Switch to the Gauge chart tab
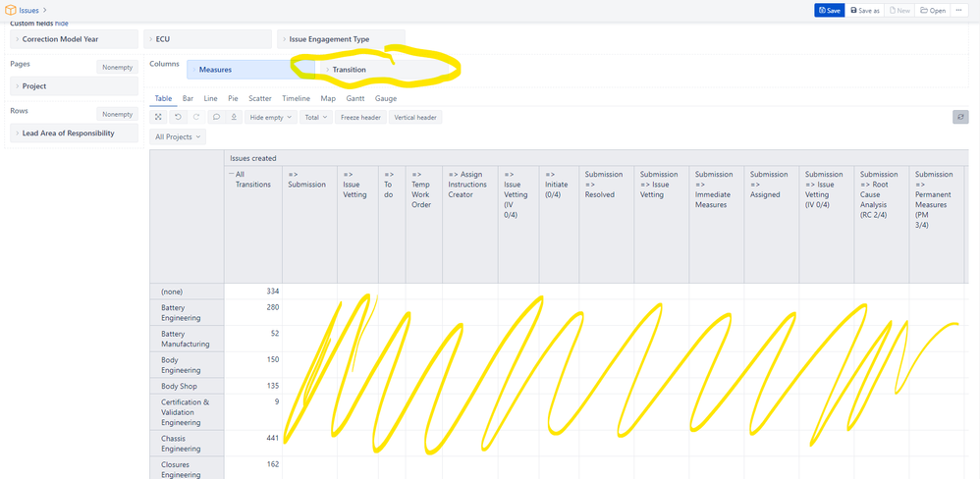The image size is (980, 479). [386, 99]
